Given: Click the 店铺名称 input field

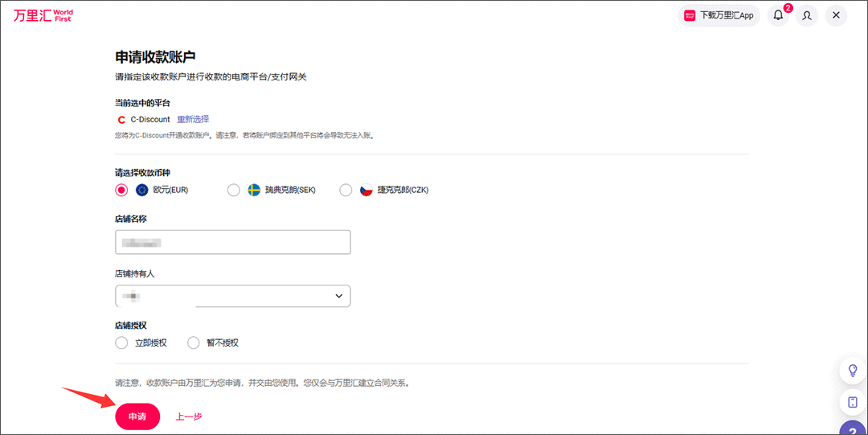Looking at the screenshot, I should [x=233, y=242].
